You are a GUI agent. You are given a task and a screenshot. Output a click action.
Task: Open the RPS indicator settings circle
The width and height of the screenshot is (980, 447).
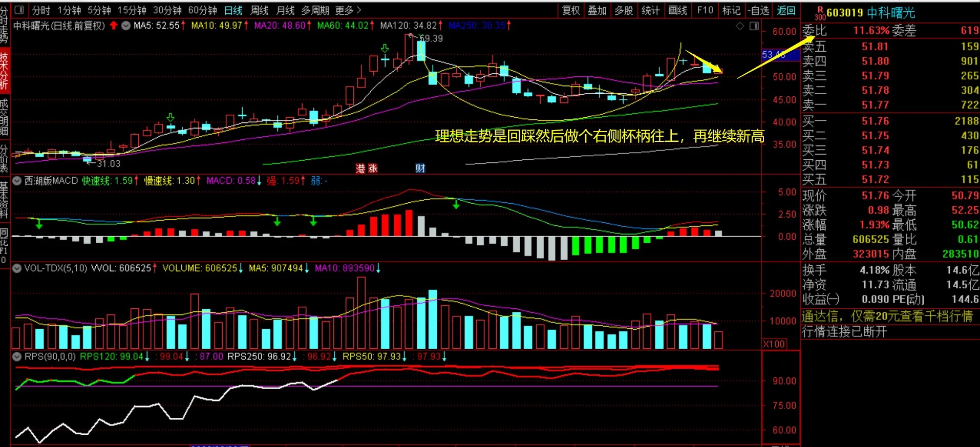click(x=17, y=356)
